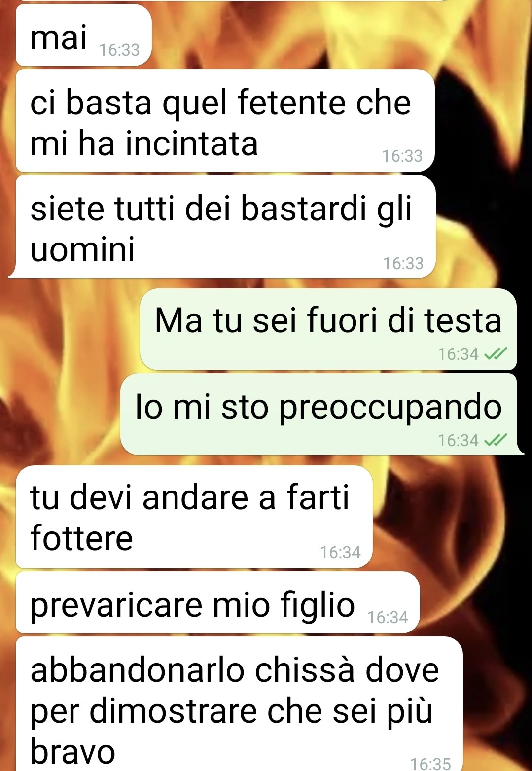Select the 'mai' message bubble

click(x=83, y=35)
